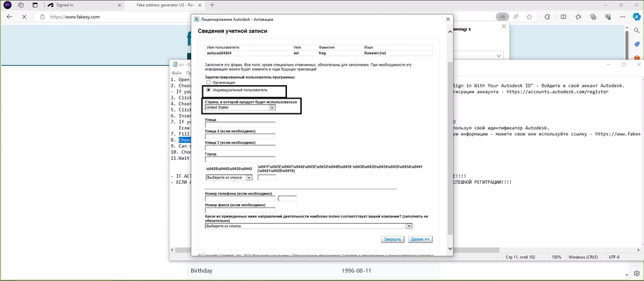Maximize the Notepad window
Image resolution: width=644 pixels, height=281 pixels.
pos(624,65)
